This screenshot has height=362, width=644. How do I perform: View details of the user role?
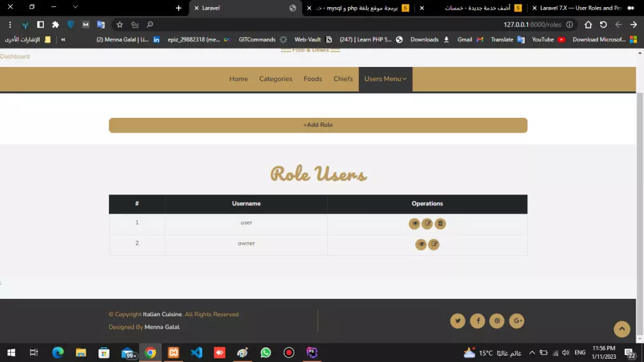point(414,224)
